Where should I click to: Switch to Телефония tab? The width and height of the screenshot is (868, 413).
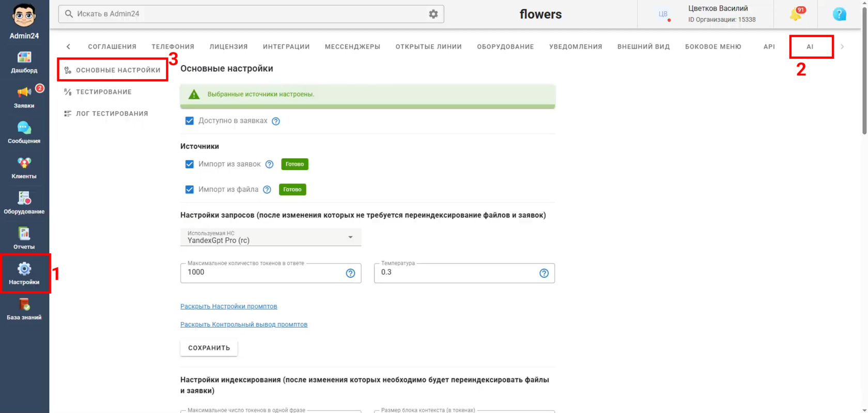(173, 47)
